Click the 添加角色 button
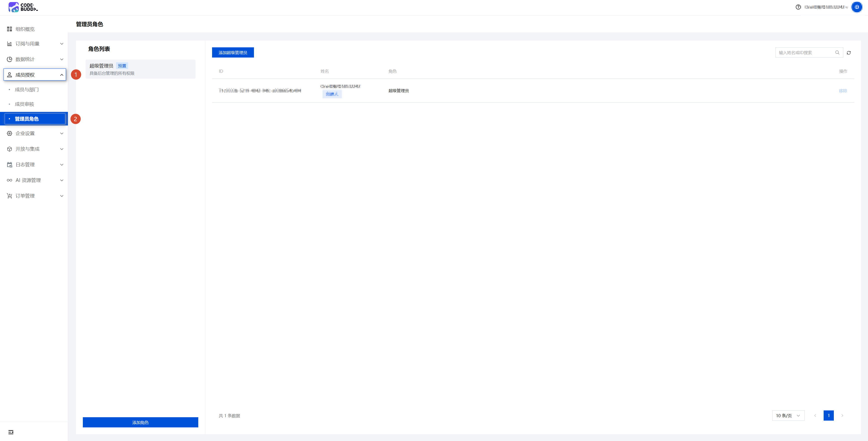The width and height of the screenshot is (868, 441). coord(140,422)
